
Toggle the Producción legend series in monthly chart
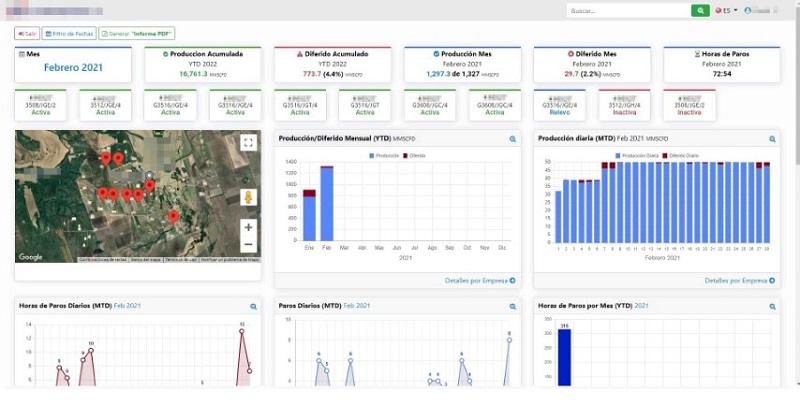pyautogui.click(x=385, y=155)
